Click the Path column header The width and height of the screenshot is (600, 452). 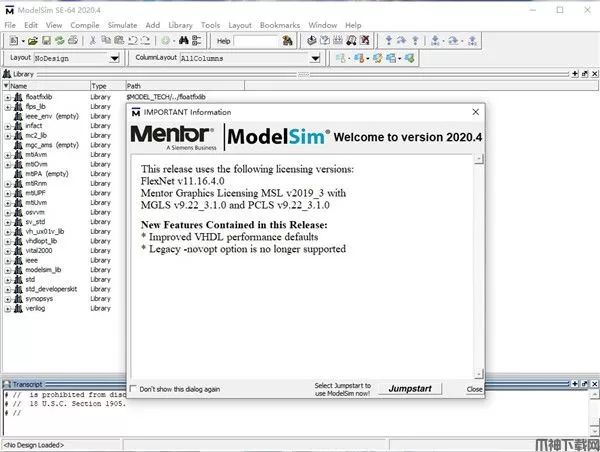[x=185, y=86]
